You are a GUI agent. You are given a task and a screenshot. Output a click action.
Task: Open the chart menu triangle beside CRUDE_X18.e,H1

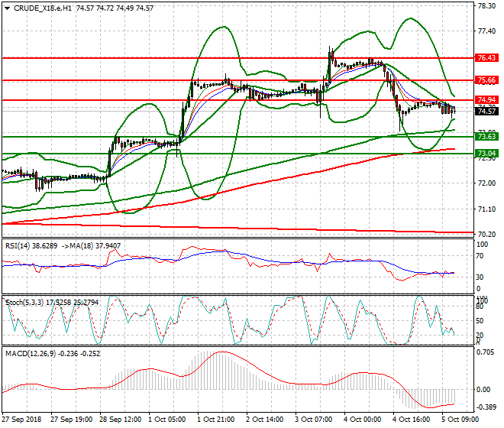click(8, 8)
